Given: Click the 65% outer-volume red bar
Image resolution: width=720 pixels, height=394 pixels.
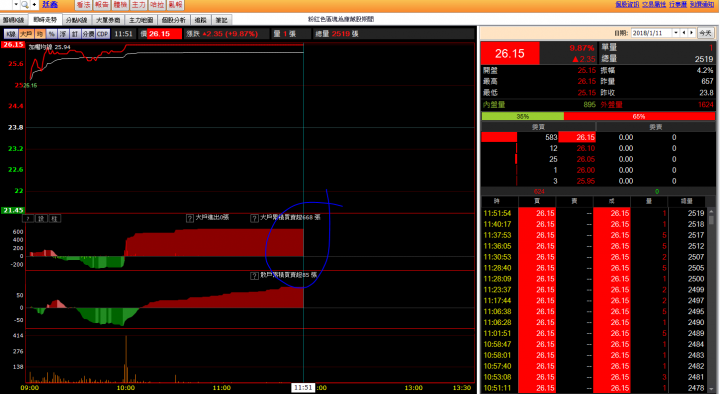Looking at the screenshot, I should coord(639,117).
